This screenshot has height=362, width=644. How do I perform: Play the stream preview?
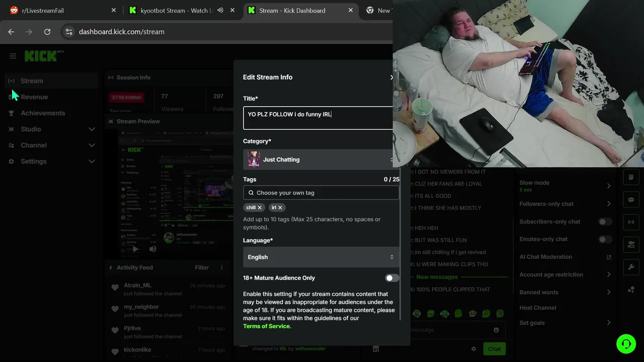coord(135,249)
